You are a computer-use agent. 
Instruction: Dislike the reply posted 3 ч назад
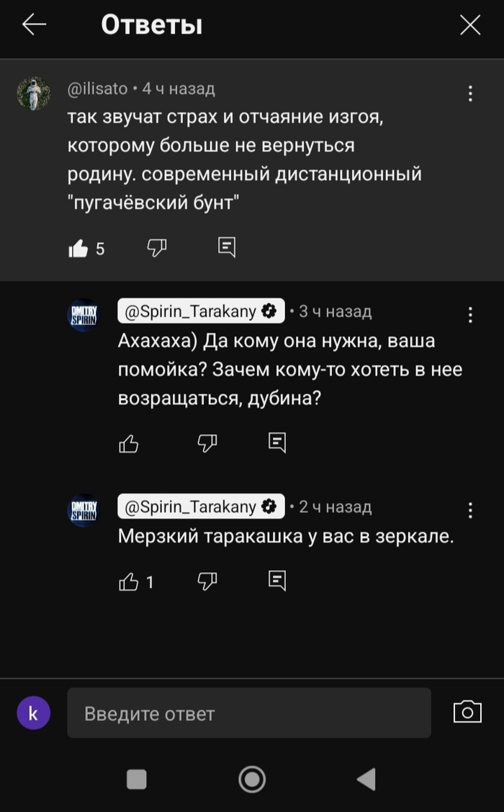click(x=207, y=442)
